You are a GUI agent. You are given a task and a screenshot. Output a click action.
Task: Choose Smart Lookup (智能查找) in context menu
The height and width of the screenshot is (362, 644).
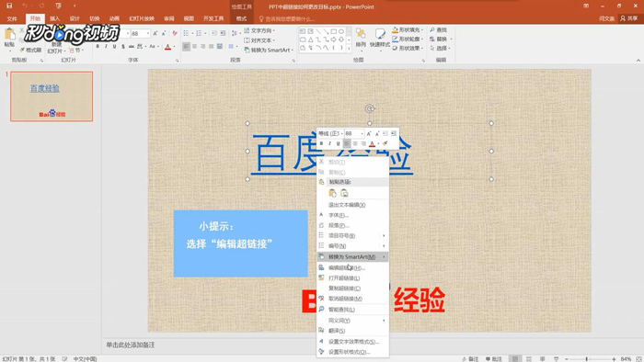[x=352, y=310]
